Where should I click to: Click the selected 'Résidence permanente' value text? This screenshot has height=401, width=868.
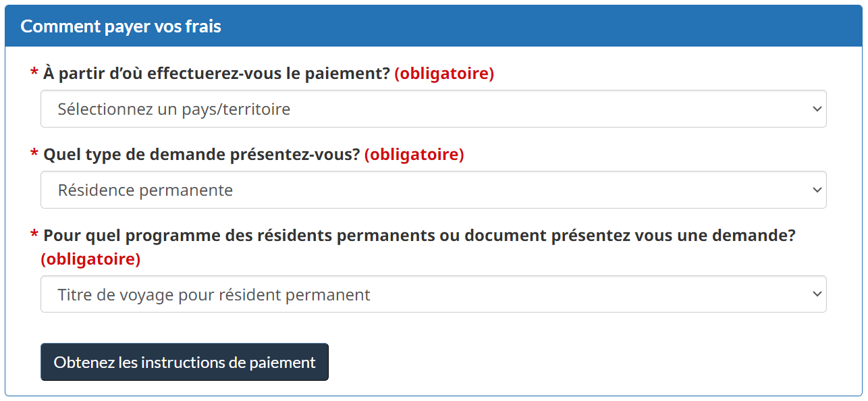tap(145, 190)
